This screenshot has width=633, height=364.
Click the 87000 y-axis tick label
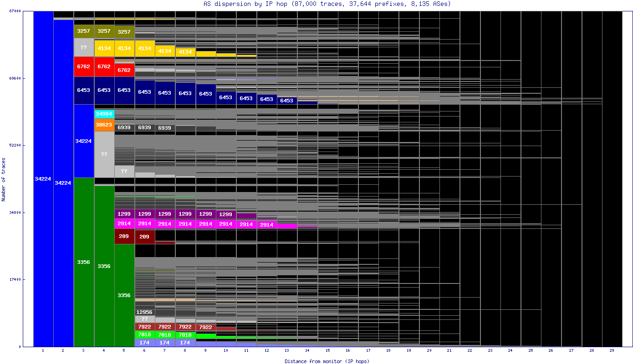click(15, 11)
